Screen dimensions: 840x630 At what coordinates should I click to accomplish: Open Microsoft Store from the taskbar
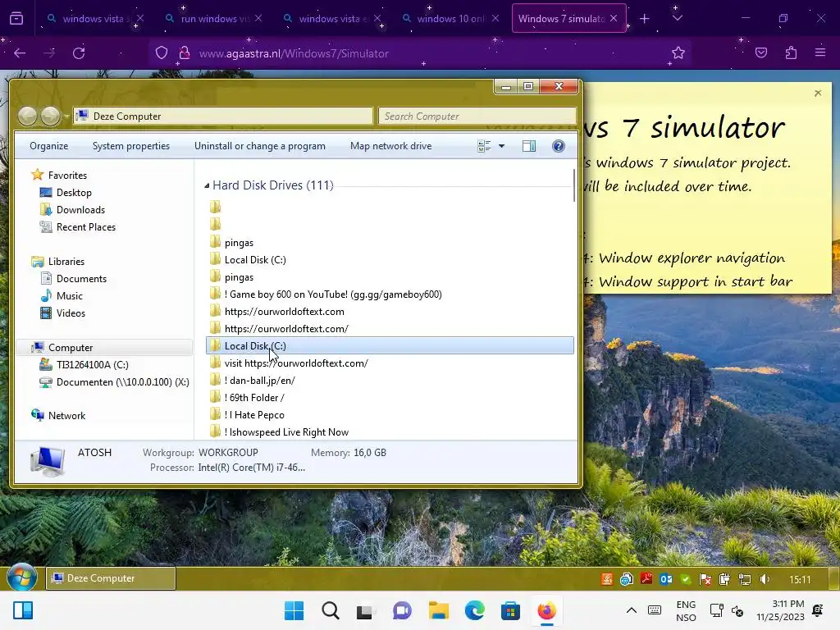point(510,610)
